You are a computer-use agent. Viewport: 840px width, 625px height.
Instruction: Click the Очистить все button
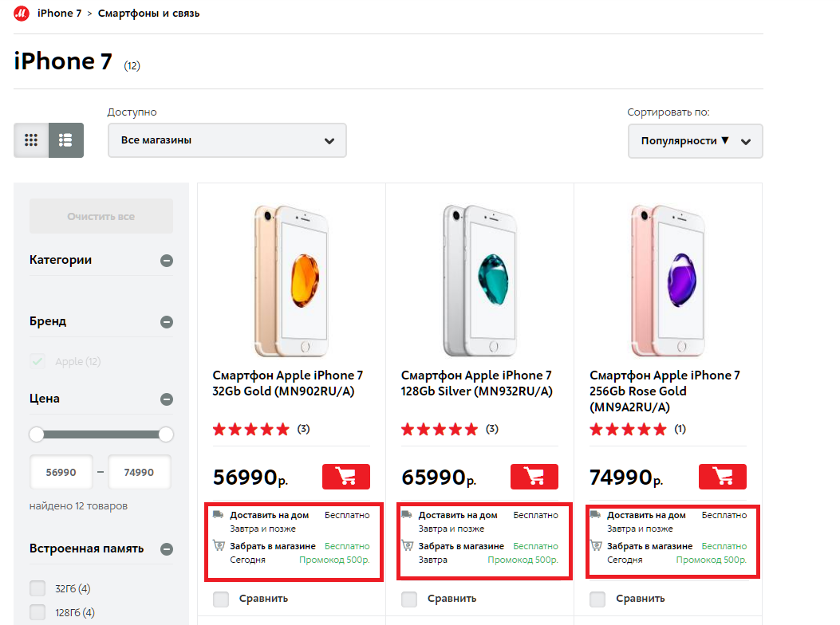(x=101, y=216)
